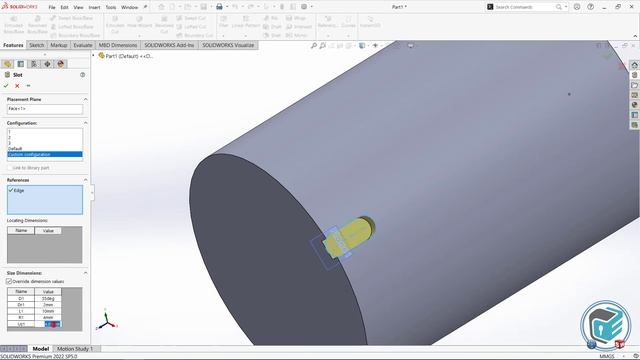The height and width of the screenshot is (360, 640).
Task: Open the Search Commands dropdown arrow
Action: click(566, 7)
